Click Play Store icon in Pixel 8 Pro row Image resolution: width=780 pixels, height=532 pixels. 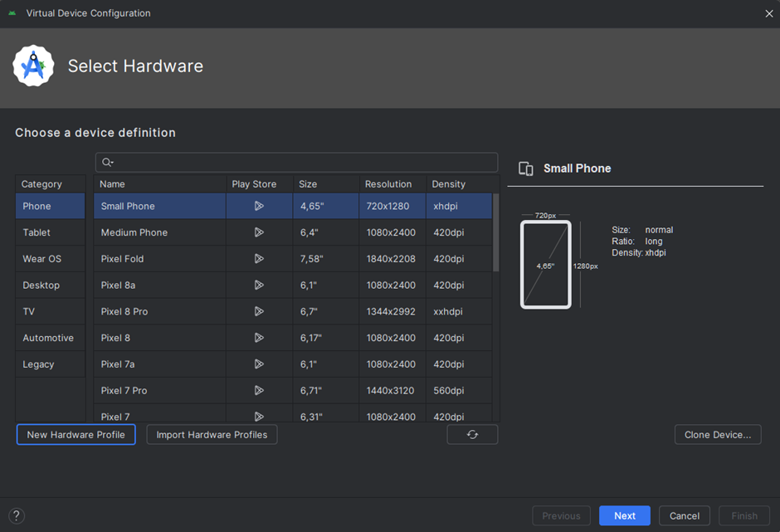pos(259,311)
